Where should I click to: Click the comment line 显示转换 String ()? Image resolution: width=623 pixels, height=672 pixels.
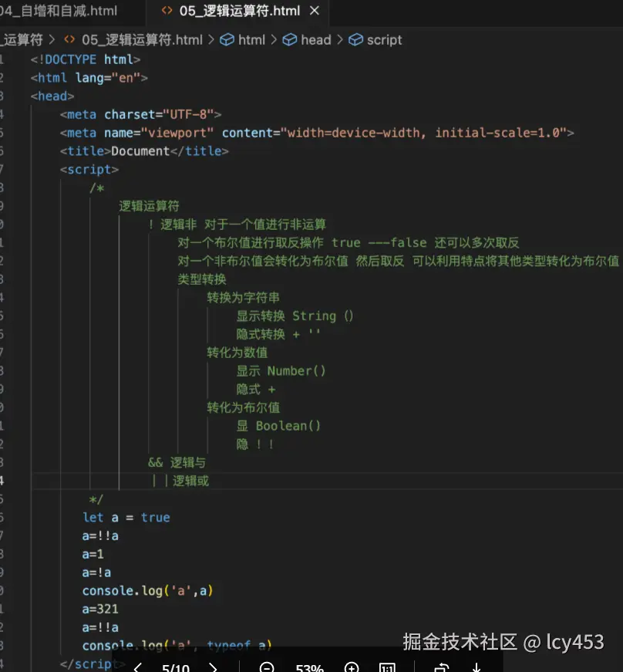[295, 316]
